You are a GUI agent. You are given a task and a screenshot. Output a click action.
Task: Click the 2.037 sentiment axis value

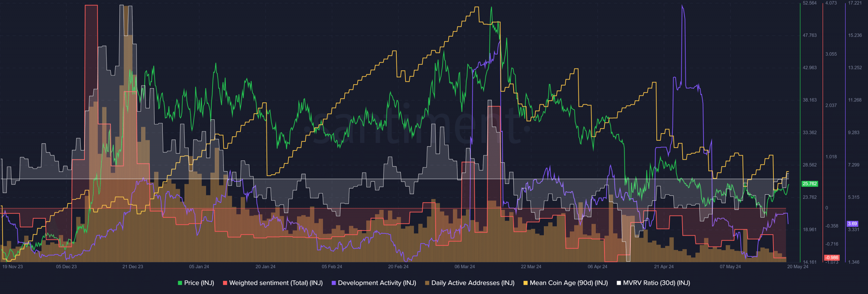(x=831, y=105)
